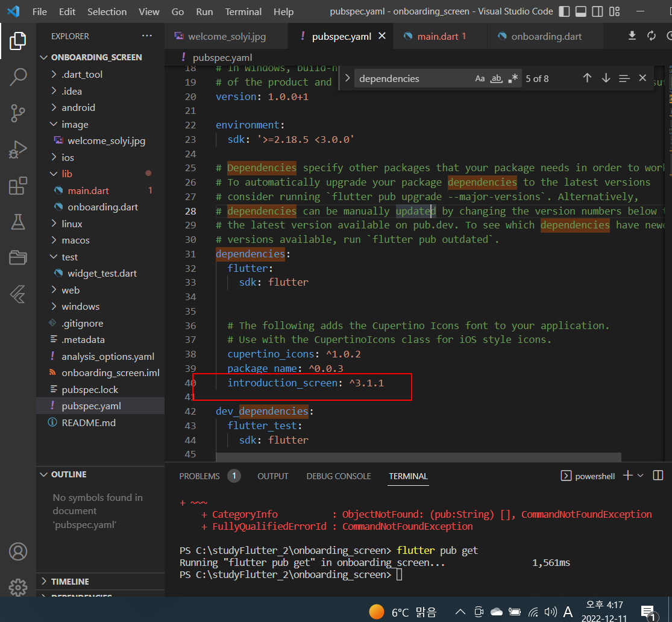The image size is (672, 622).
Task: Open the Terminal menu
Action: (x=243, y=11)
